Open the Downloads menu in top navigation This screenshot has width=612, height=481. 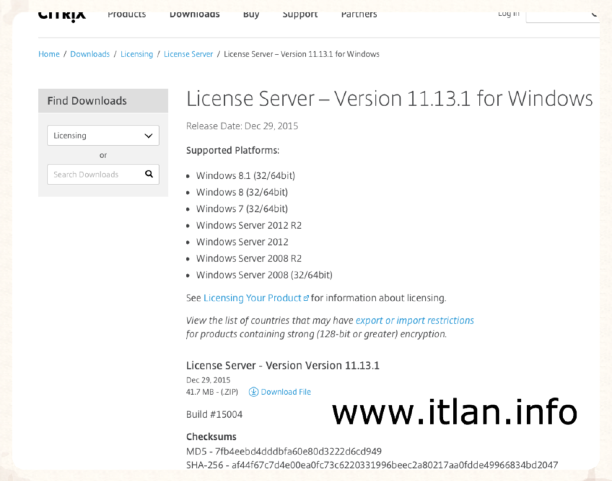(194, 15)
